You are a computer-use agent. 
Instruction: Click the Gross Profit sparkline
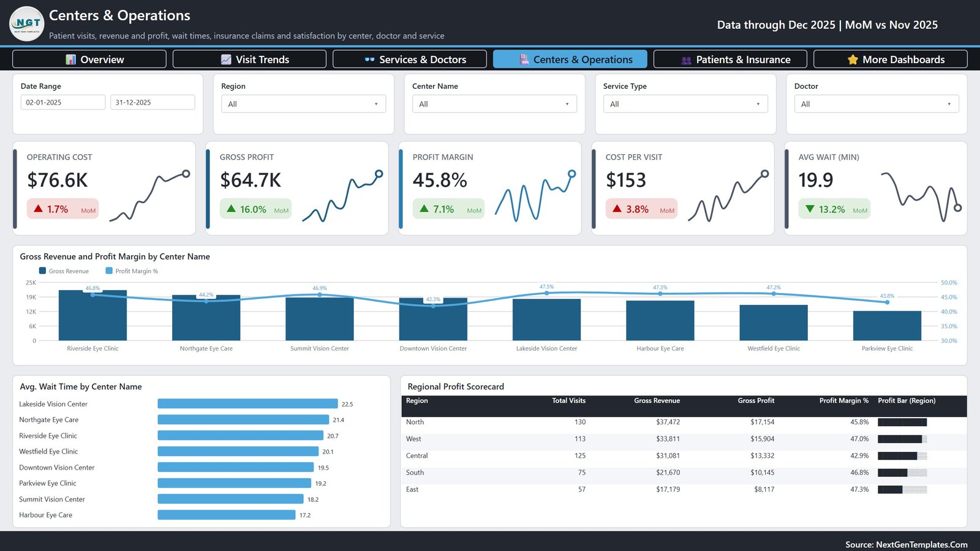coord(343,195)
